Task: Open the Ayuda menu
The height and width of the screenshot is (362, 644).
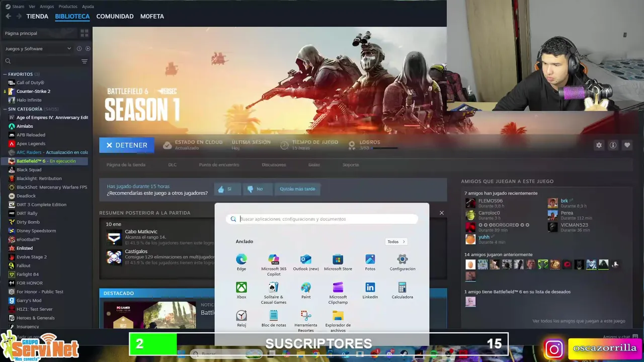Action: click(x=88, y=7)
